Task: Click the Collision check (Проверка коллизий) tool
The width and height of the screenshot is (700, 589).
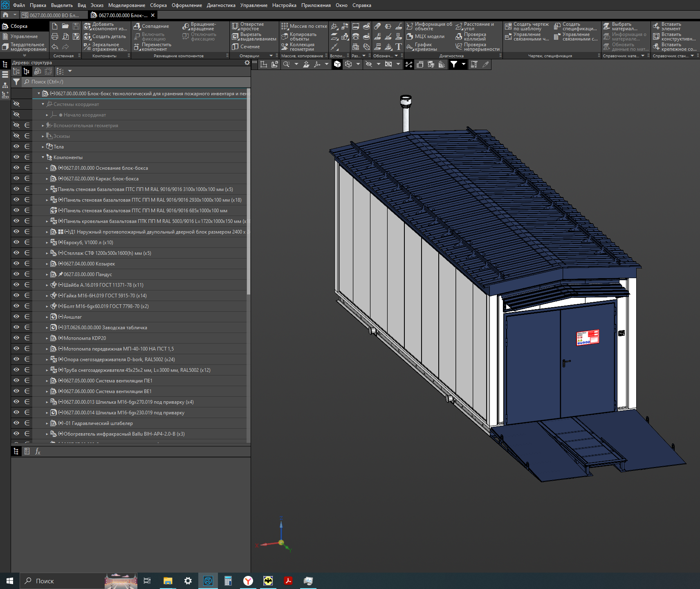Action: (x=471, y=37)
